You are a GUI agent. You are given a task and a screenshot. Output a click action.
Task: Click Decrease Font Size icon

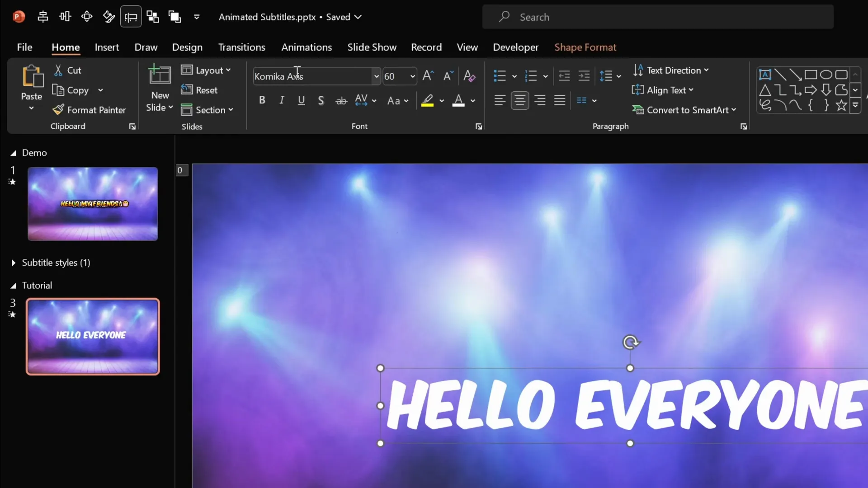[x=448, y=76]
